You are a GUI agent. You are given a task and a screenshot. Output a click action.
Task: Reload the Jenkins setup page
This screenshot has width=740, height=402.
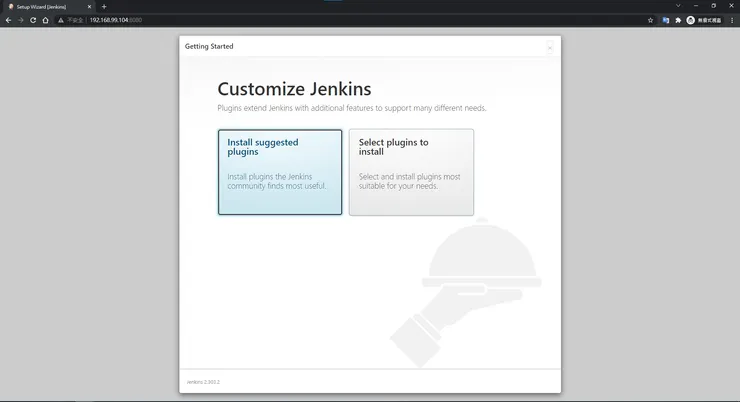point(33,20)
